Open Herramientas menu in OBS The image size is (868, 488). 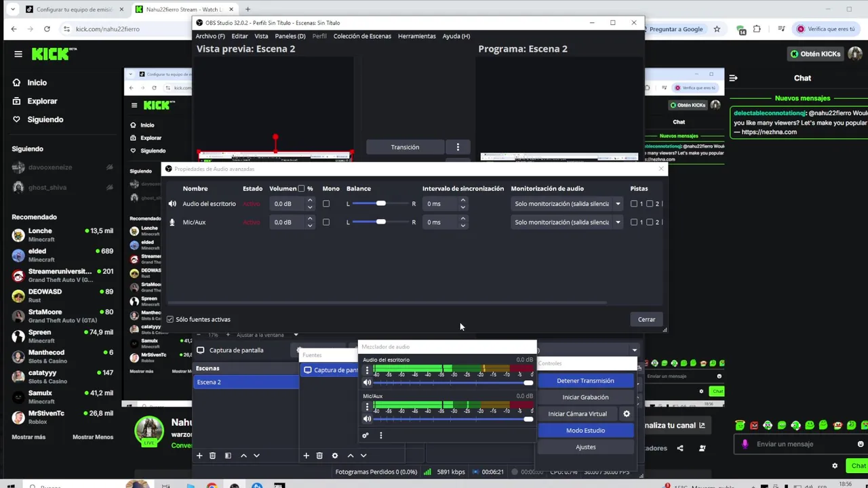(416, 36)
